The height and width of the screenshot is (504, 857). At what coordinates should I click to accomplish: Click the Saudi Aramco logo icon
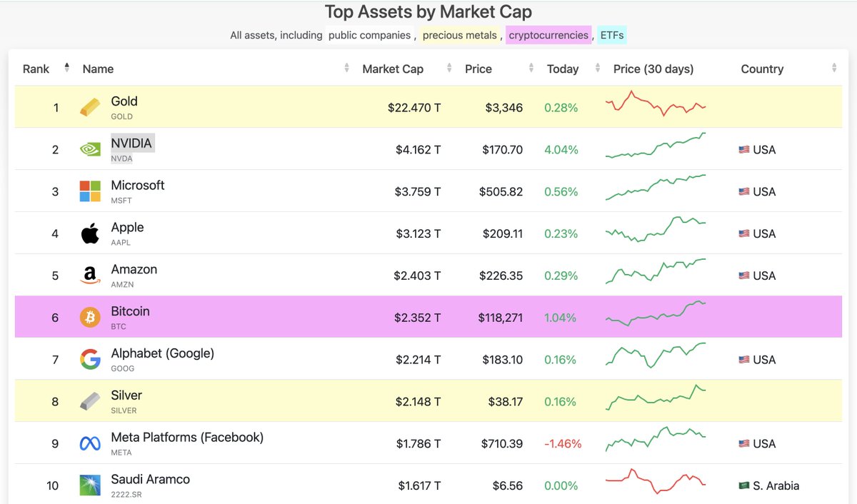coord(90,485)
